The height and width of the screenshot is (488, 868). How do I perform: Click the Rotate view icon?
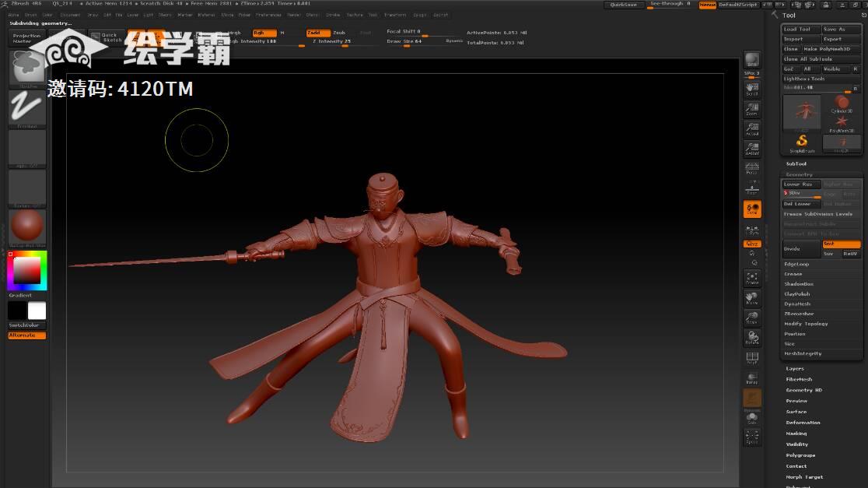[x=751, y=338]
